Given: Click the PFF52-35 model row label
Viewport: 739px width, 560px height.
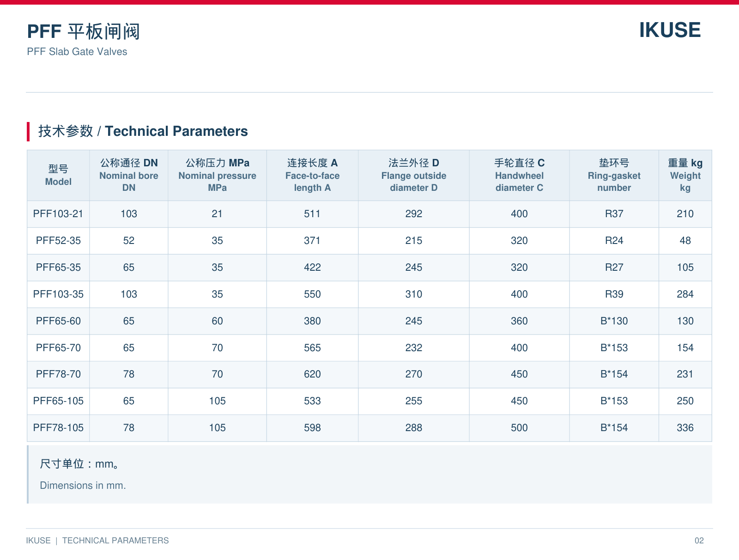Looking at the screenshot, I should [x=58, y=241].
